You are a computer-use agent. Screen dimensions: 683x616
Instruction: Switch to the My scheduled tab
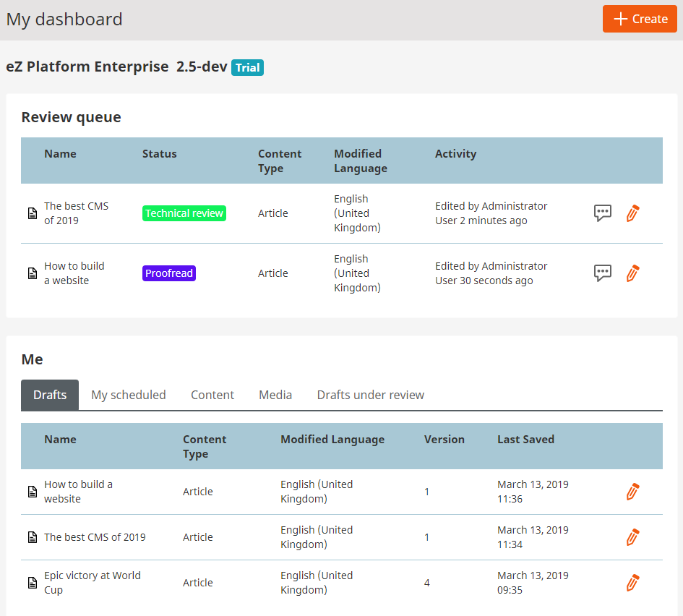point(129,395)
